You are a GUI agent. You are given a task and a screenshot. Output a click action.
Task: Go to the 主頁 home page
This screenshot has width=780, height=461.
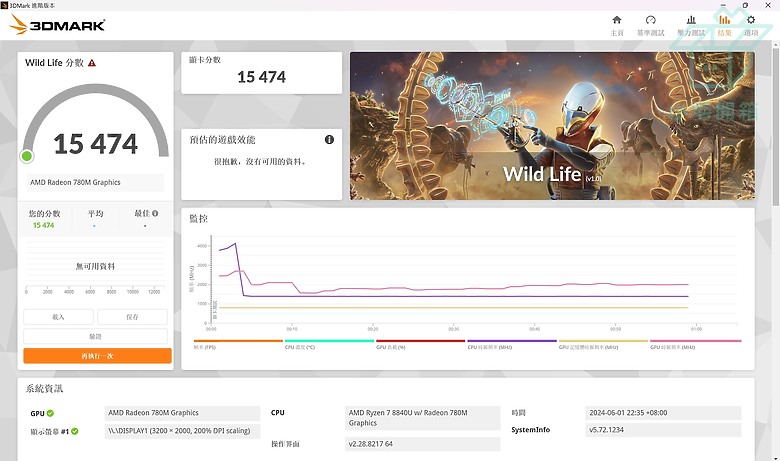(x=617, y=25)
